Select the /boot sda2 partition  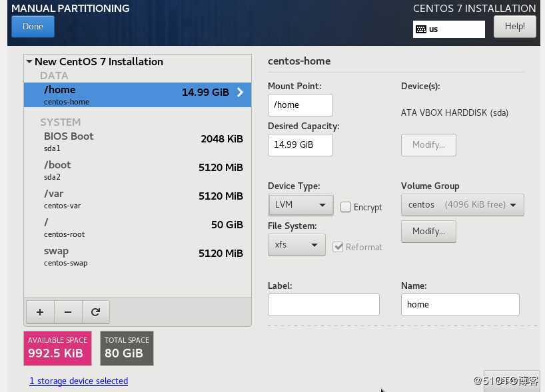(138, 170)
